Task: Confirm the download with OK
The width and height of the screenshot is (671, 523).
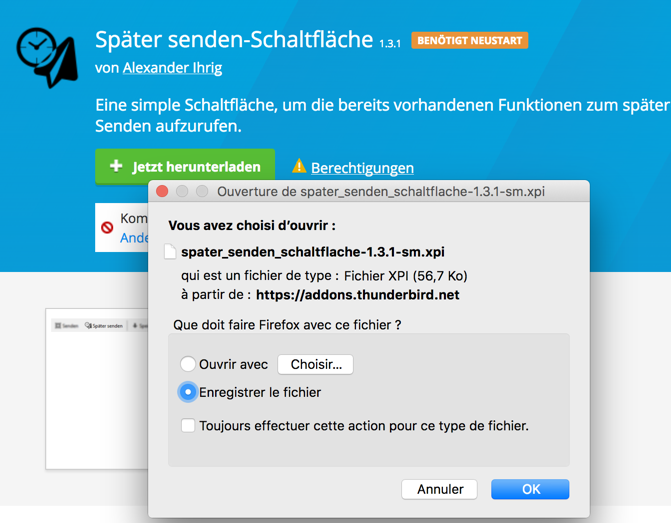Action: point(531,489)
